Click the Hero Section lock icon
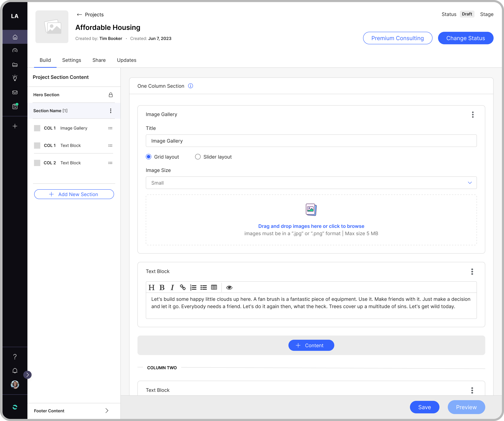 [111, 95]
